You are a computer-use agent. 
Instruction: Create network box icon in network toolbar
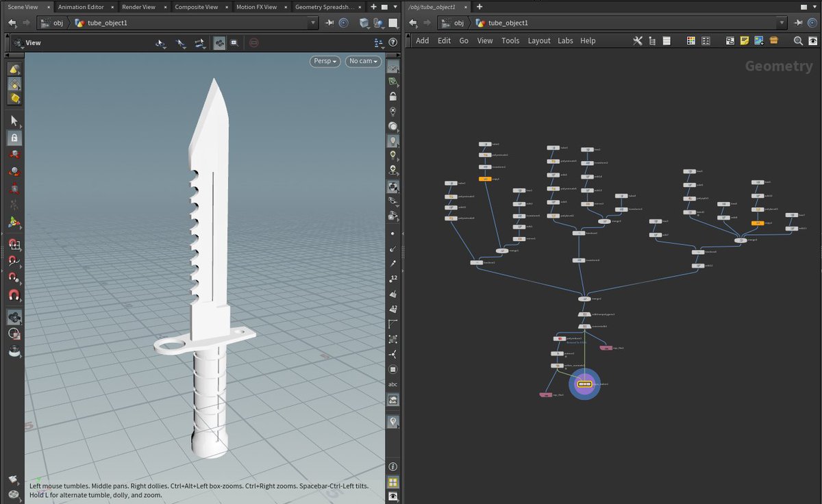coord(730,41)
